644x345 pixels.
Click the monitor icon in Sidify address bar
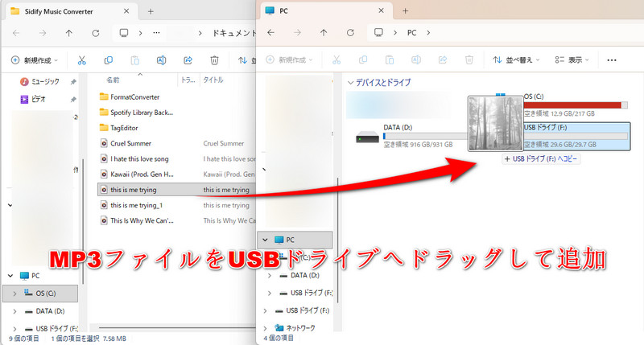tap(124, 33)
